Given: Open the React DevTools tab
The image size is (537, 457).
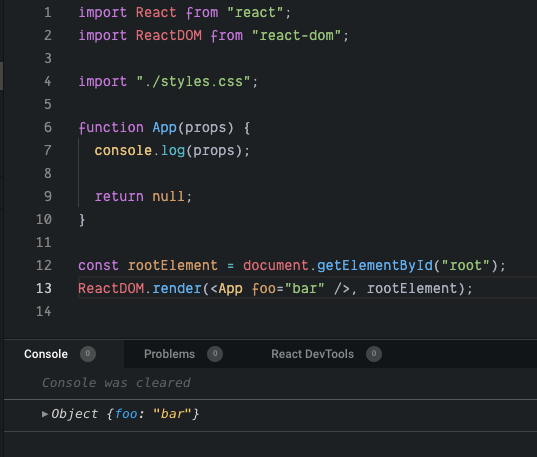Looking at the screenshot, I should (x=312, y=354).
